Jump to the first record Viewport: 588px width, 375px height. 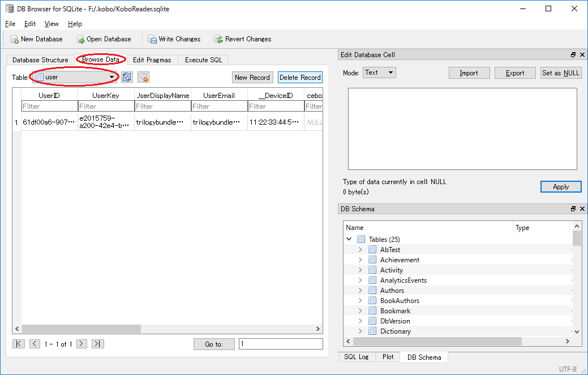click(19, 343)
